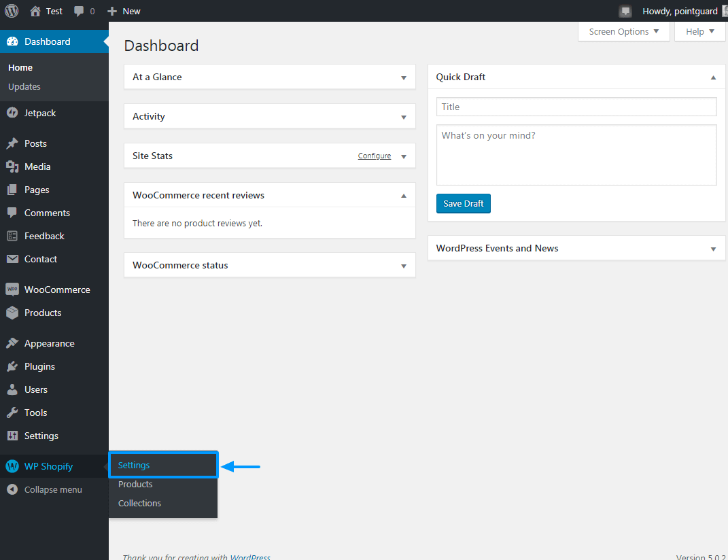
Task: Click the Media icon in sidebar
Action: 12,167
